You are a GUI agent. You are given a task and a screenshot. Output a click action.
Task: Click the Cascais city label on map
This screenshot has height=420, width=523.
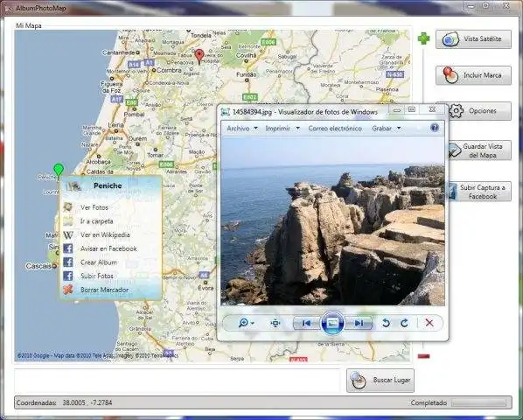[38, 266]
